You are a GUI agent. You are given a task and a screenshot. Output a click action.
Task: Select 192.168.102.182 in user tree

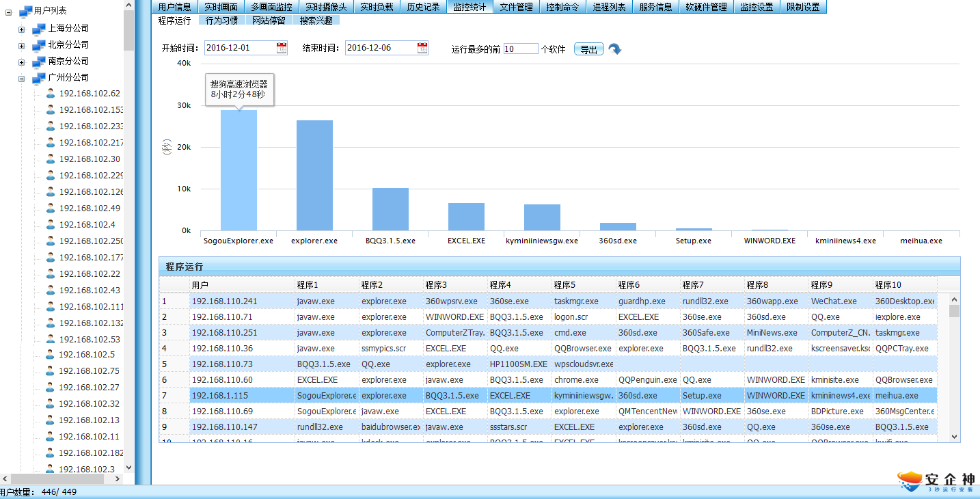91,453
